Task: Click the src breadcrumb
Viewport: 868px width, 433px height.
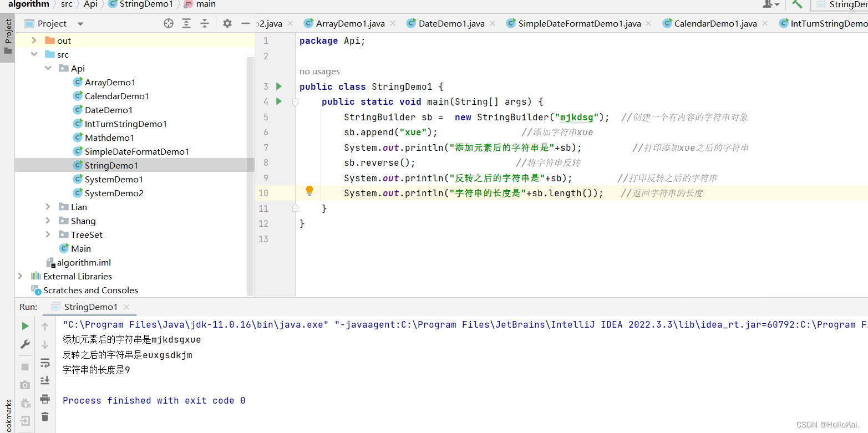Action: click(67, 4)
